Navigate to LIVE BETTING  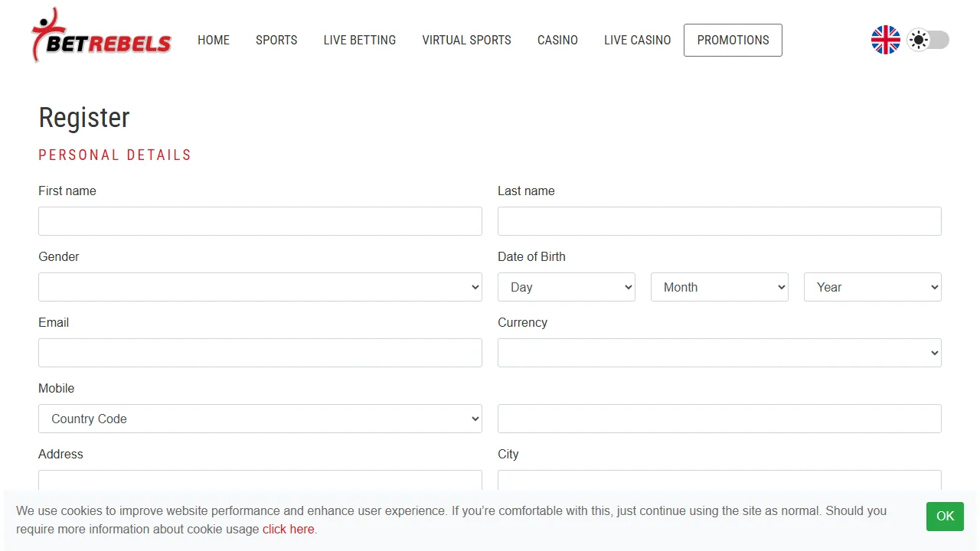pyautogui.click(x=360, y=40)
